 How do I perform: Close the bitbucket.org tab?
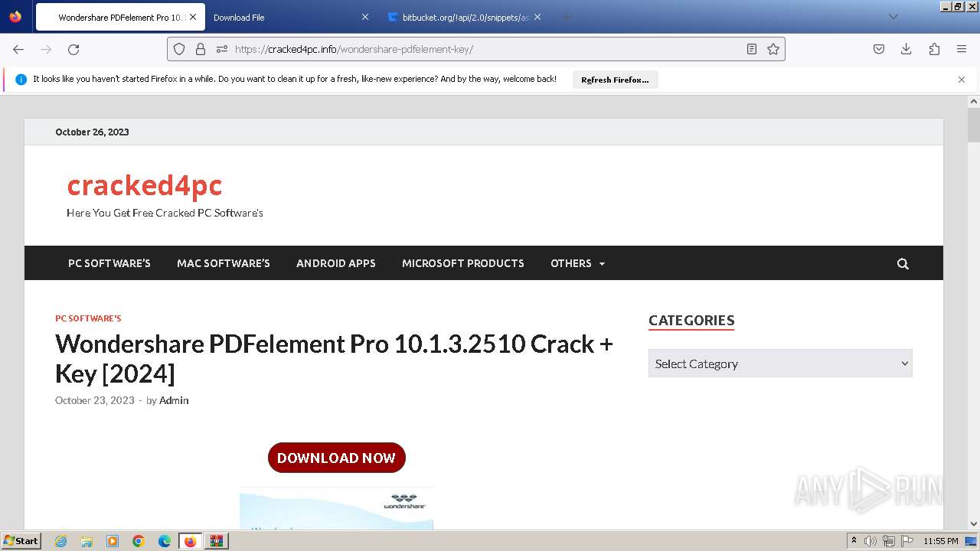click(x=537, y=17)
